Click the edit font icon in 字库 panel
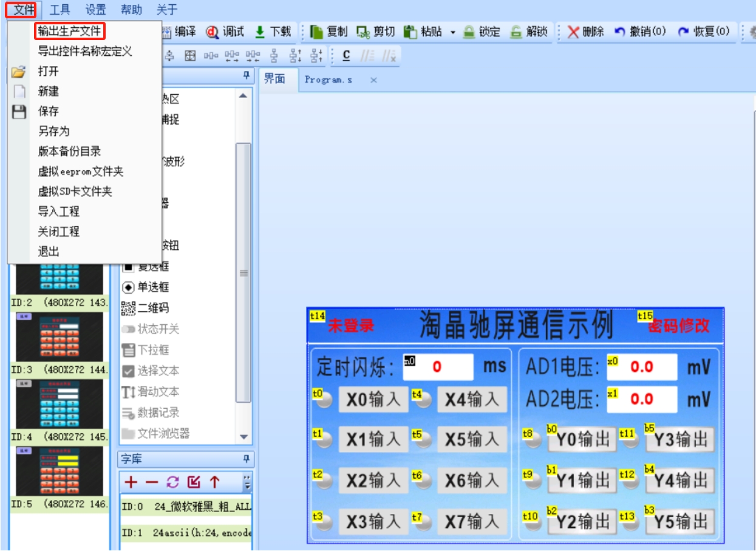The height and width of the screenshot is (551, 756). pyautogui.click(x=194, y=482)
